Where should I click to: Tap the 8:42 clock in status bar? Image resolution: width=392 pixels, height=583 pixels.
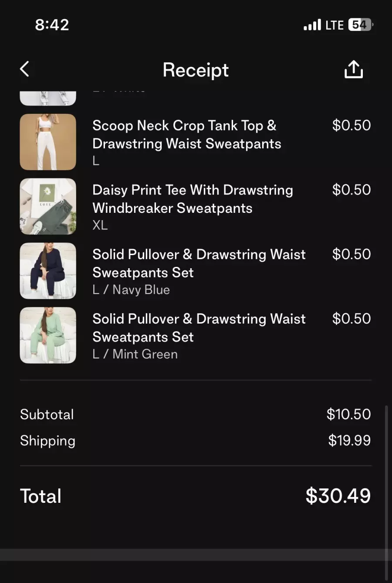52,25
